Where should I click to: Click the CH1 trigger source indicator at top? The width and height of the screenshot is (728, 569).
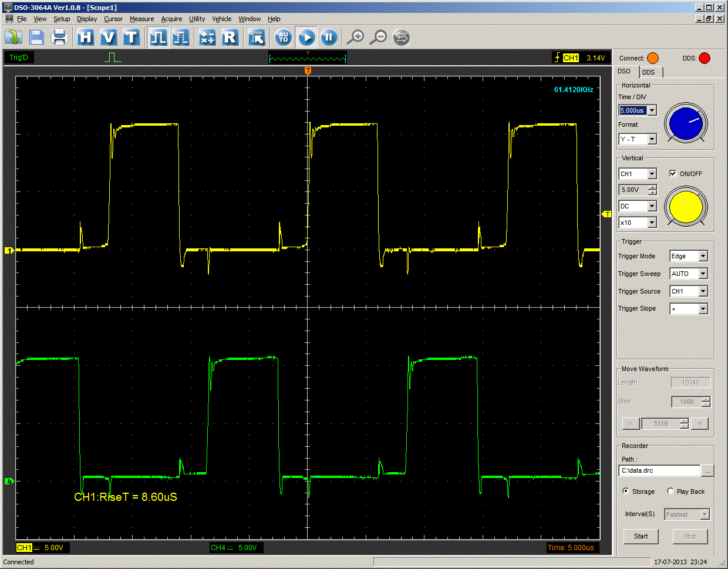pyautogui.click(x=571, y=58)
